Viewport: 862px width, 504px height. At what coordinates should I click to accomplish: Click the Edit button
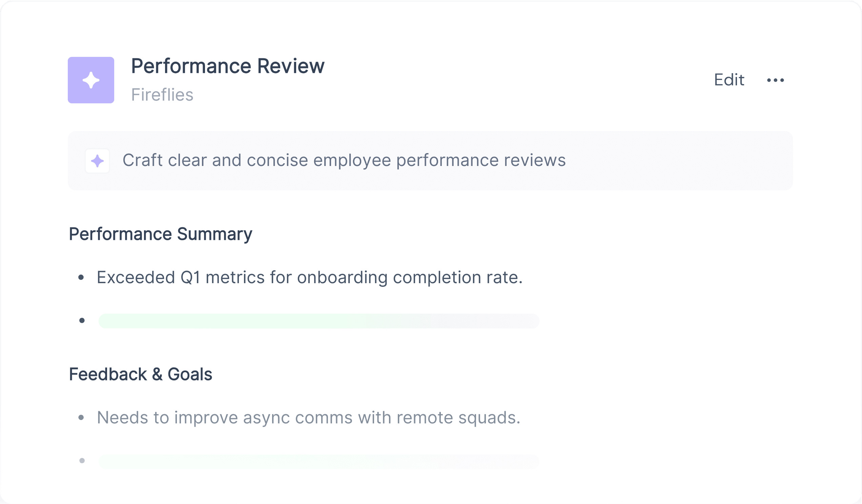(729, 80)
